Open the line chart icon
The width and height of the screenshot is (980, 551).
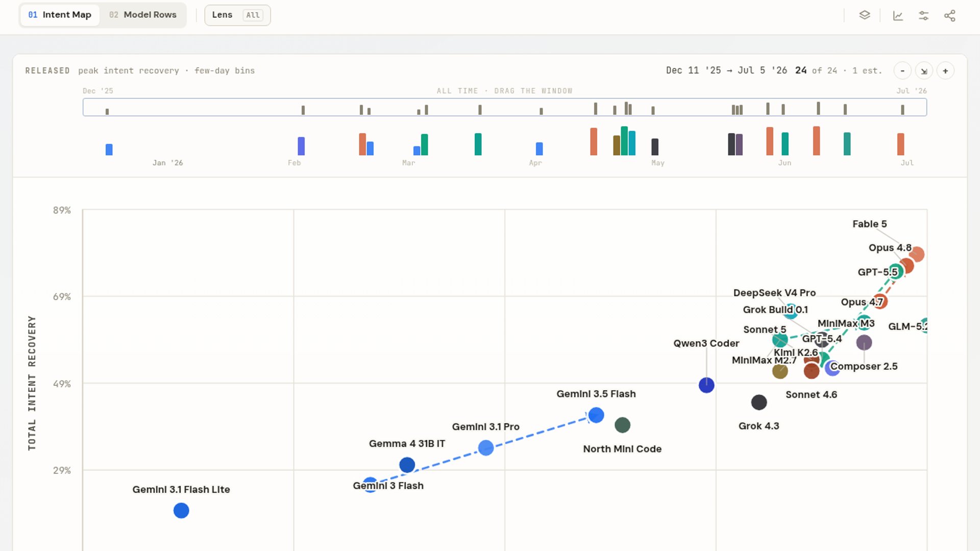(898, 15)
